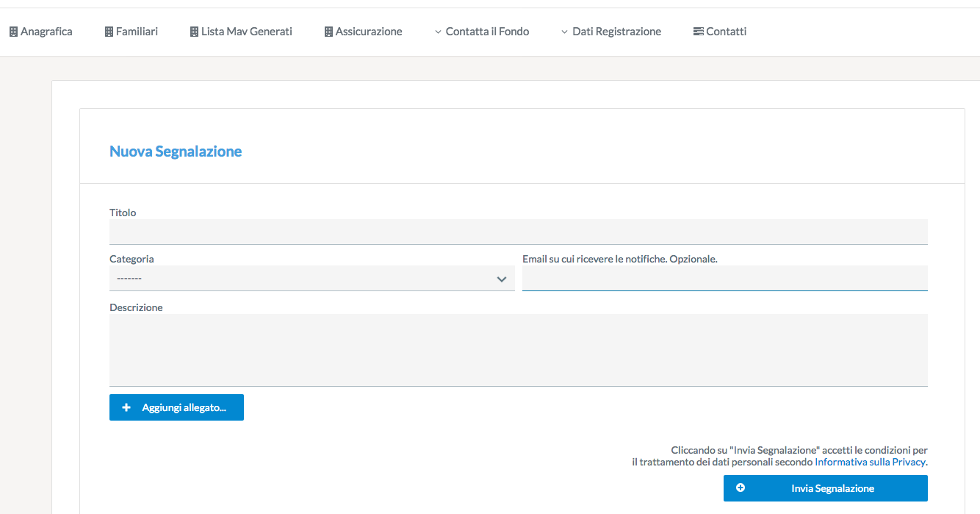
Task: Open the Contatta il Fondo menu
Action: [x=487, y=32]
